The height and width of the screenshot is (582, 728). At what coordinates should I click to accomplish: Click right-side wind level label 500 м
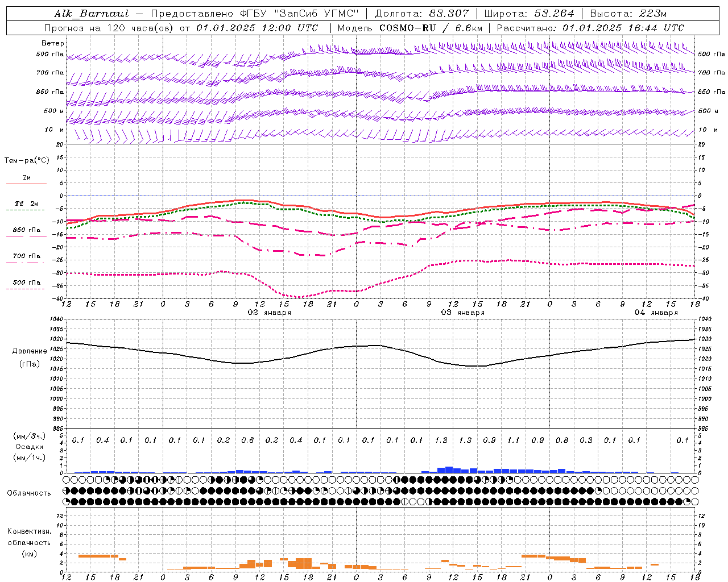[x=708, y=111]
